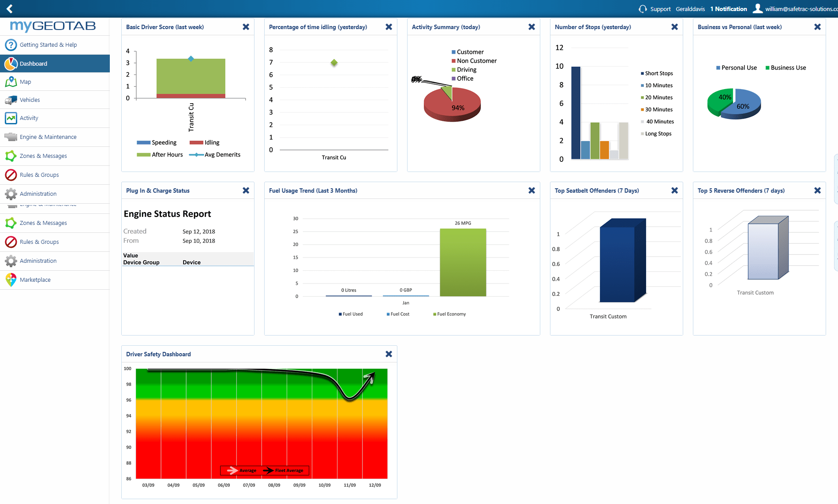Click Getting Started & Help question icon
838x504 pixels.
point(11,45)
